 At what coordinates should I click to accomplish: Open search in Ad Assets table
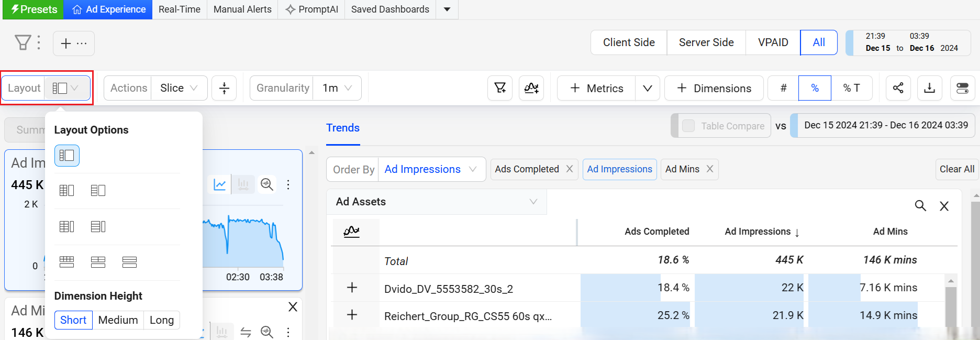click(920, 206)
